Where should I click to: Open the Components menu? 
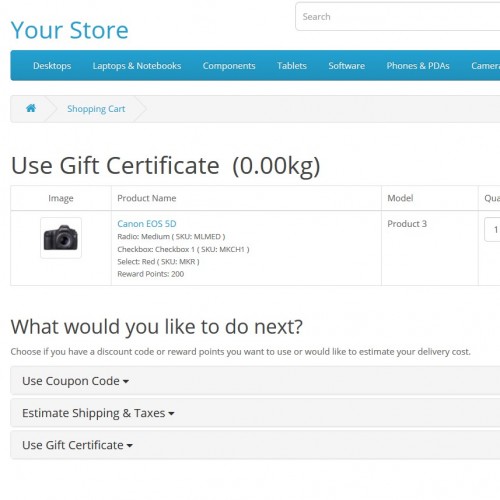tap(229, 66)
